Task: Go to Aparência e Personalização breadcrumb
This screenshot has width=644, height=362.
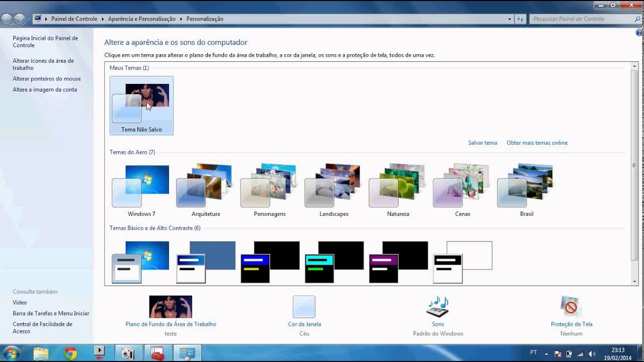Action: point(142,19)
